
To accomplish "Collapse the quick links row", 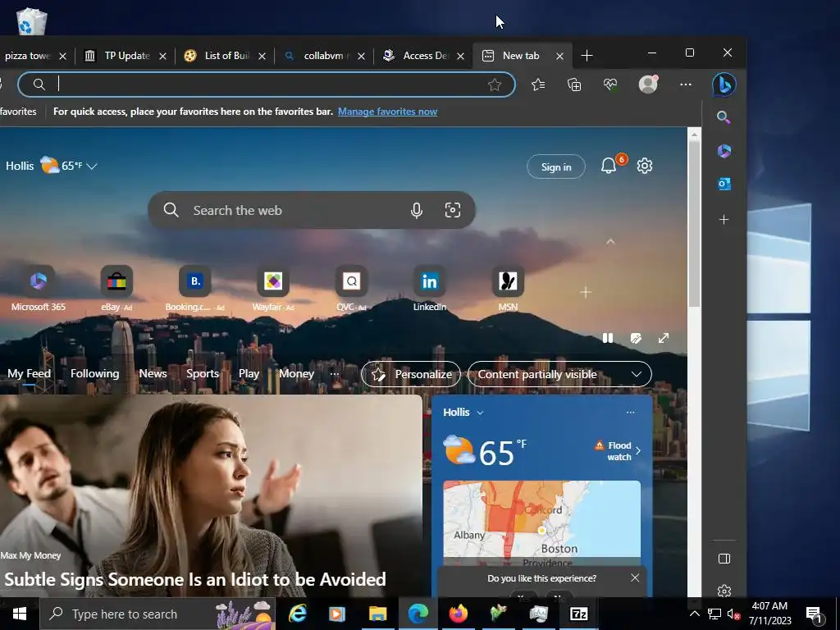I will point(610,242).
